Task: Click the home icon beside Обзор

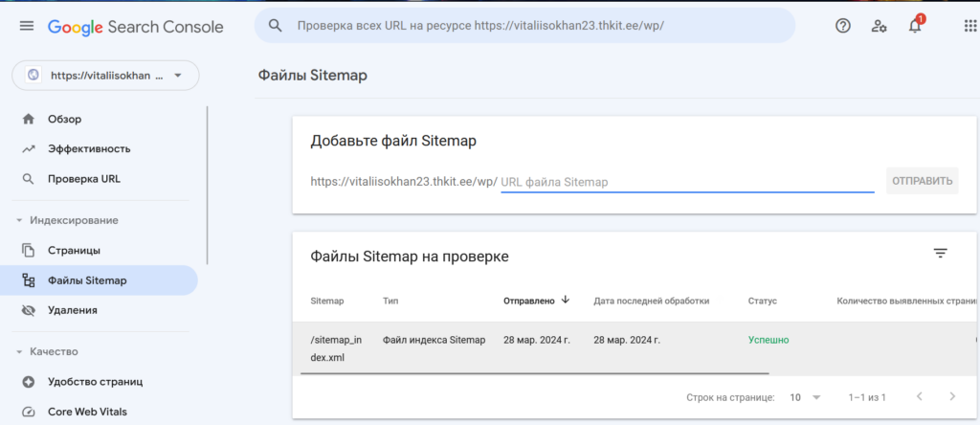Action: 28,119
